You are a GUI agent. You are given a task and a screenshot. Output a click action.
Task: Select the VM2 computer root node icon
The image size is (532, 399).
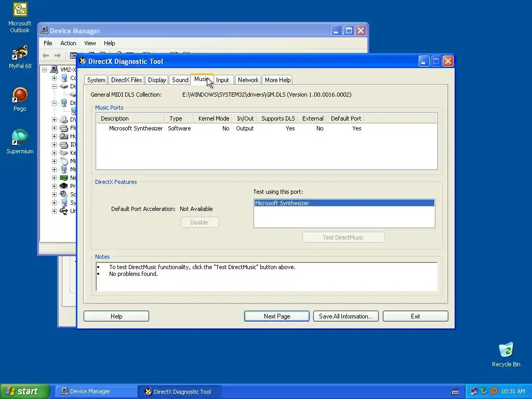(54, 70)
